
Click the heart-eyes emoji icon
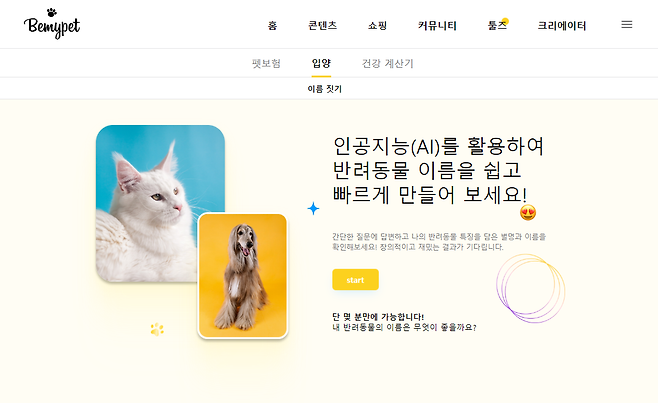tap(528, 212)
